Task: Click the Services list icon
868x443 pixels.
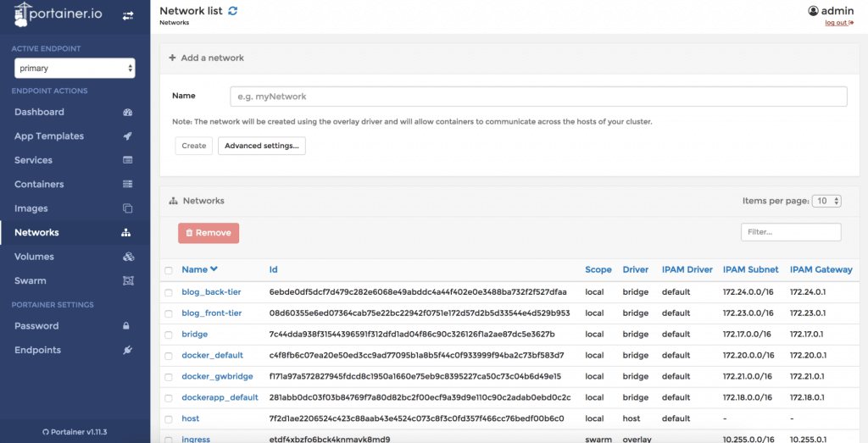Action: coord(128,160)
